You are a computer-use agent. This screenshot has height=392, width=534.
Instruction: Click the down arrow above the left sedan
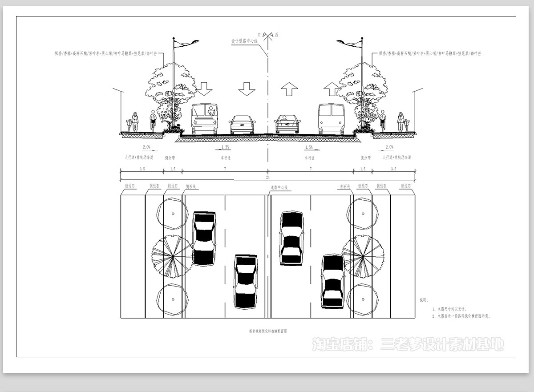pos(247,89)
